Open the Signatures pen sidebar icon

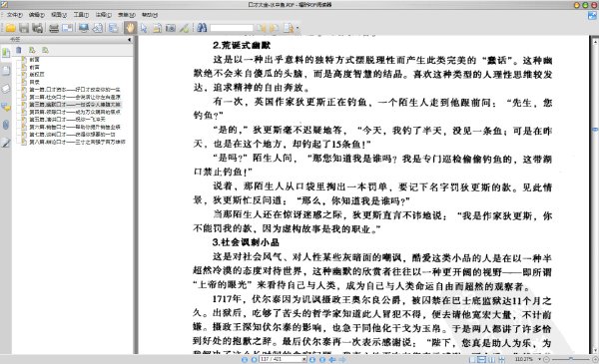point(6,143)
